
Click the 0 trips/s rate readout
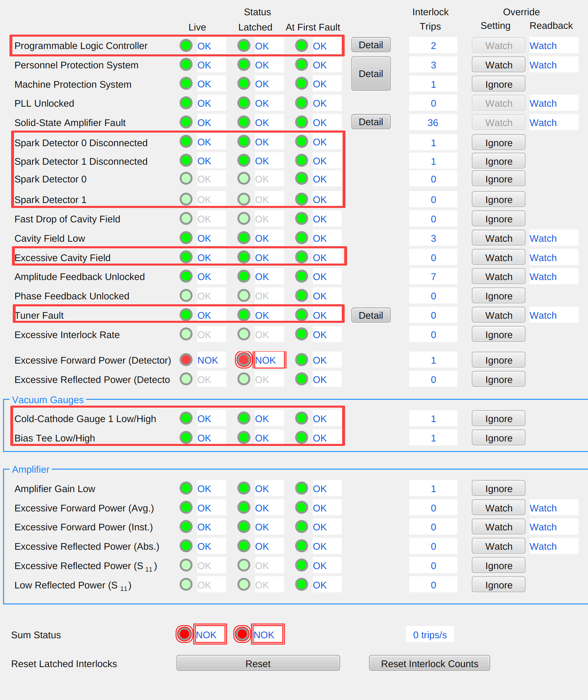pyautogui.click(x=430, y=635)
